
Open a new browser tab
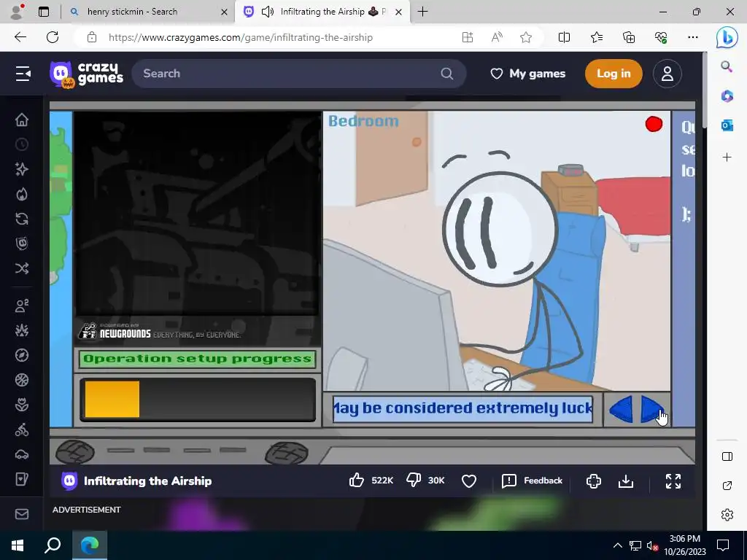(422, 12)
